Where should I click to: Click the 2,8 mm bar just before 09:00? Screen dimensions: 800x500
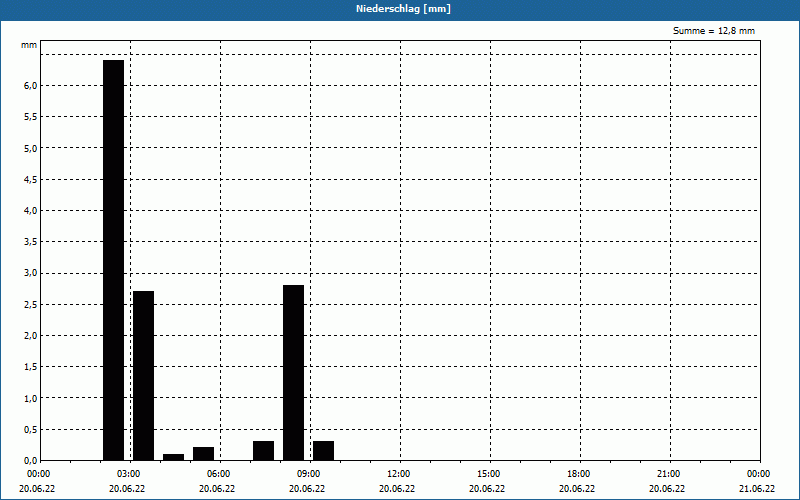coord(293,373)
